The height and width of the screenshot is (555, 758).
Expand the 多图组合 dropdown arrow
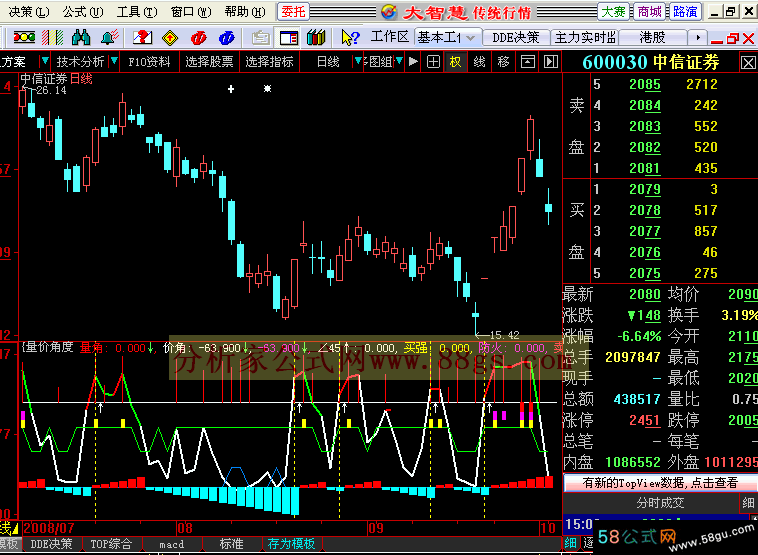[399, 61]
